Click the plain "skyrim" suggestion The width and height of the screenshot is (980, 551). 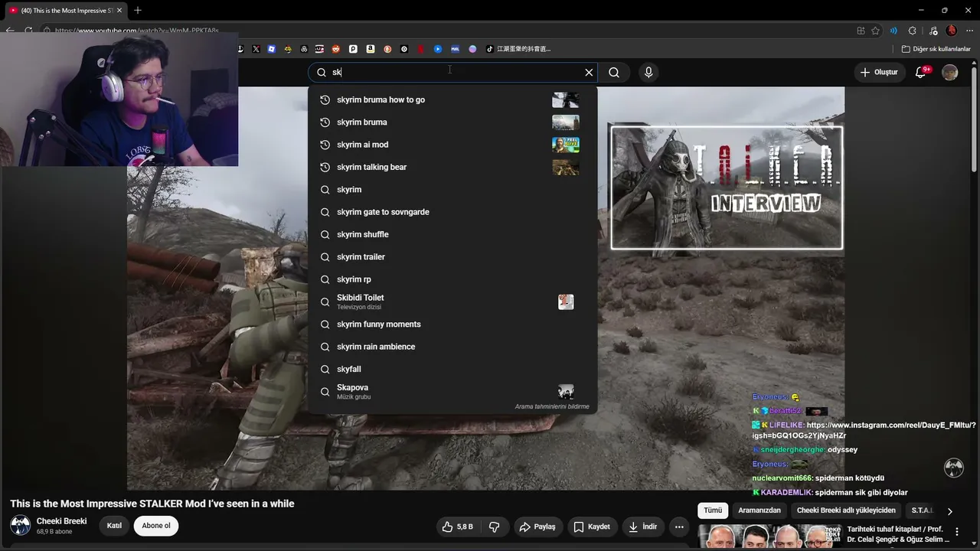click(x=452, y=190)
